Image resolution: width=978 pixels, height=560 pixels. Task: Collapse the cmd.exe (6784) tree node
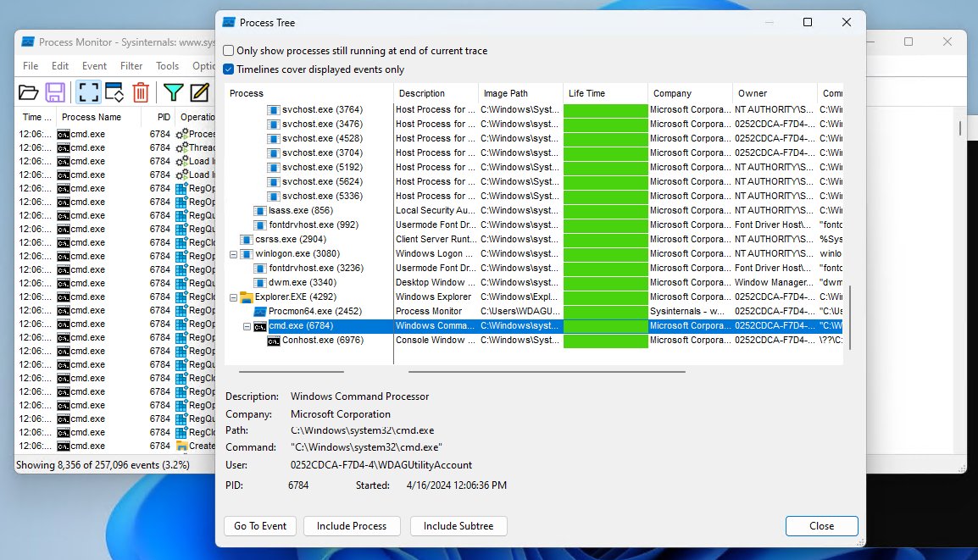(247, 326)
